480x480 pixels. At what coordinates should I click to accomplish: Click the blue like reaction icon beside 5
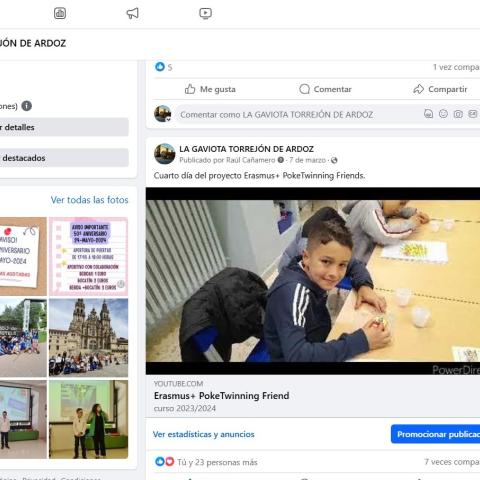[160, 67]
